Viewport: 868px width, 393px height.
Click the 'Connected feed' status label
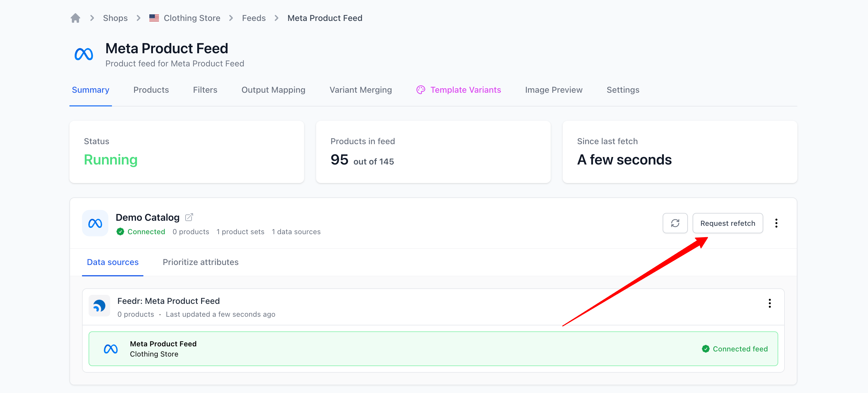[x=740, y=349]
